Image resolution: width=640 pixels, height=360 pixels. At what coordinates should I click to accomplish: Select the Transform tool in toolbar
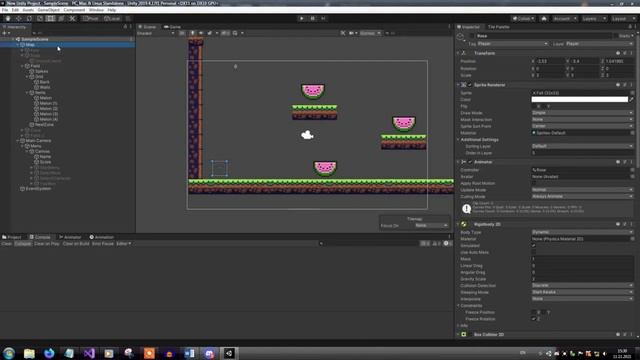coord(61,18)
